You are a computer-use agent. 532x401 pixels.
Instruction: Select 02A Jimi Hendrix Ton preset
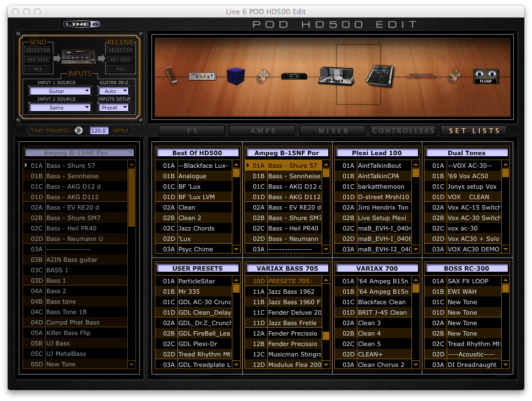(x=373, y=207)
